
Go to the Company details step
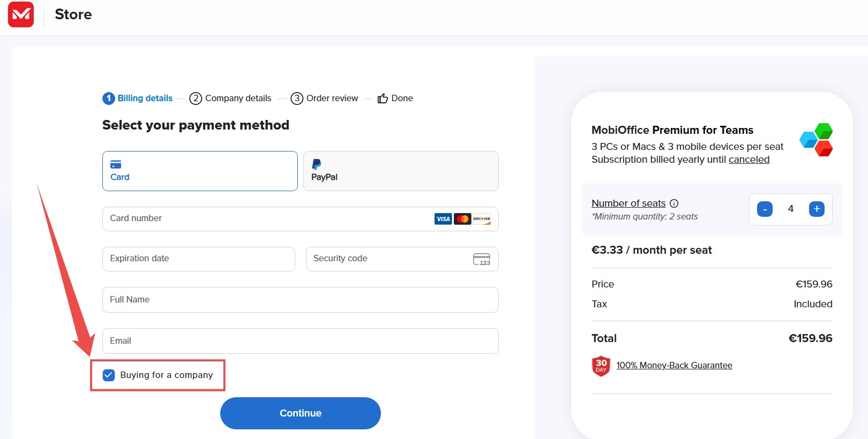point(230,98)
